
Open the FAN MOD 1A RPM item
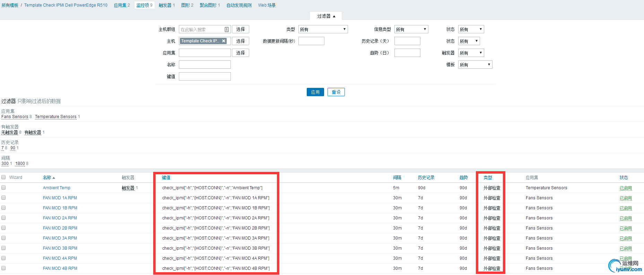click(x=60, y=198)
